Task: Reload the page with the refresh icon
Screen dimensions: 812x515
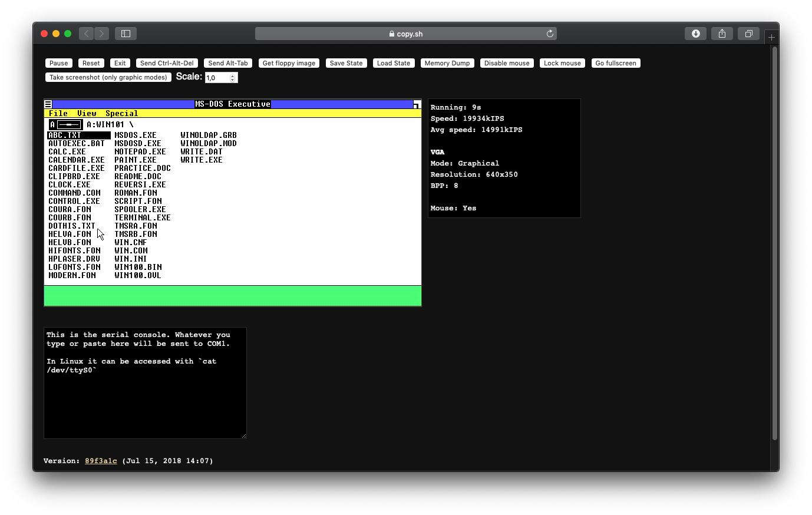Action: click(550, 34)
